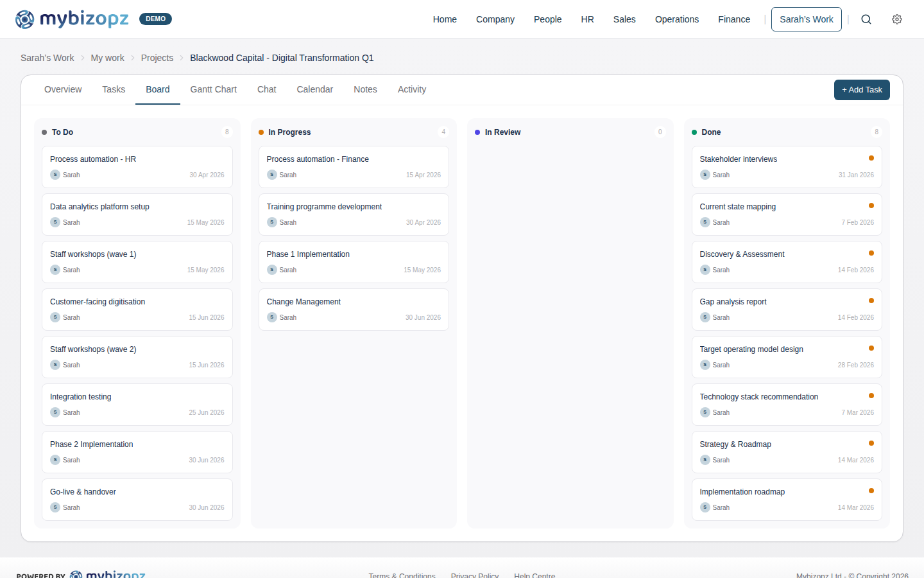
Task: Click the green status dot next to Done
Action: click(x=694, y=132)
